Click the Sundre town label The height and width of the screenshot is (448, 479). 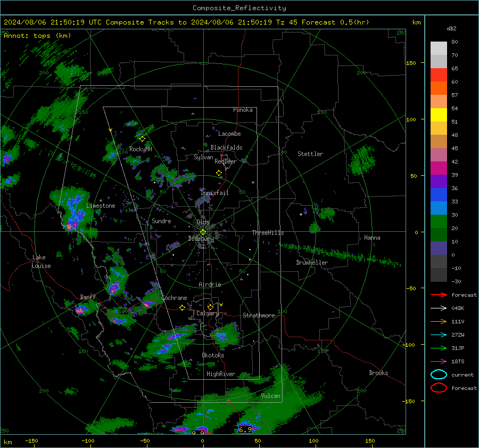tap(161, 221)
